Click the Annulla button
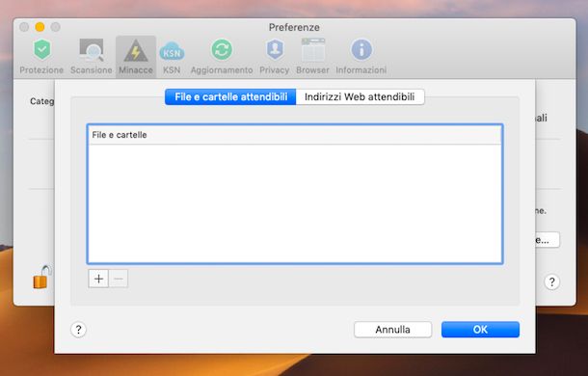Image resolution: width=588 pixels, height=376 pixels. coord(392,330)
